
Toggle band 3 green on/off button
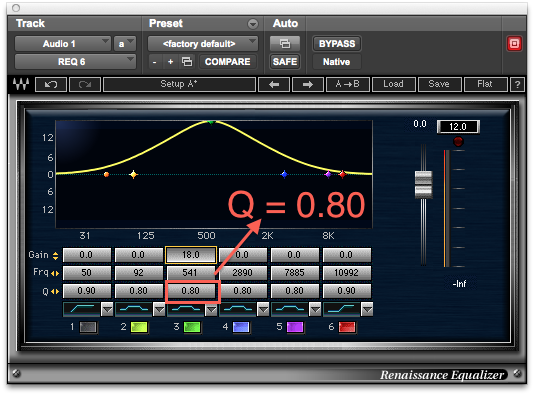192,327
